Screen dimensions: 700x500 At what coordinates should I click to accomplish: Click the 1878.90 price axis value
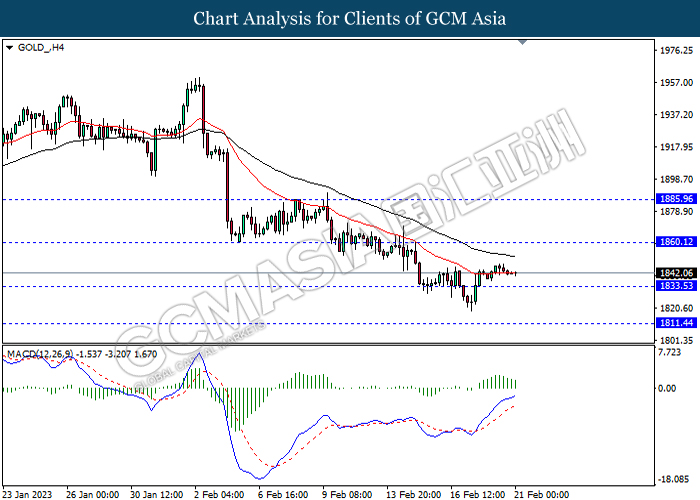pos(676,211)
